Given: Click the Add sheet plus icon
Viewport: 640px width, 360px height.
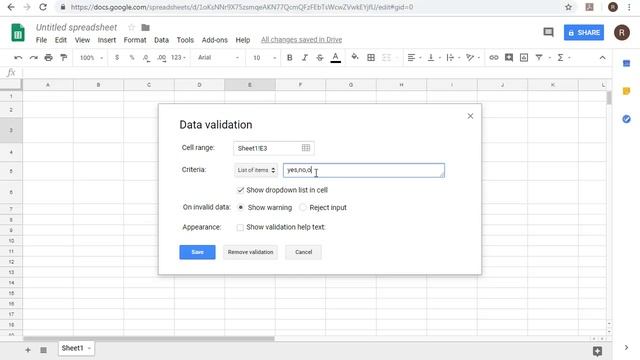Looking at the screenshot, I should point(28,350).
